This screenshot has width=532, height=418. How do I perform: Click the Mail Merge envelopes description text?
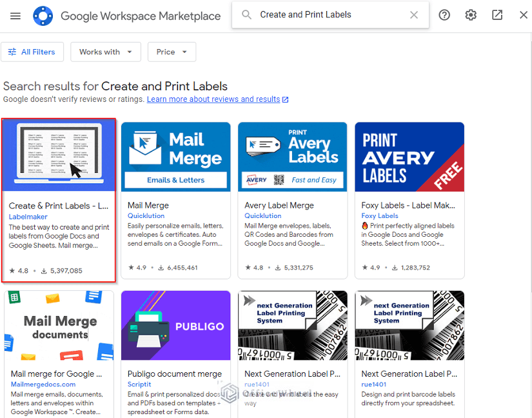pyautogui.click(x=289, y=235)
